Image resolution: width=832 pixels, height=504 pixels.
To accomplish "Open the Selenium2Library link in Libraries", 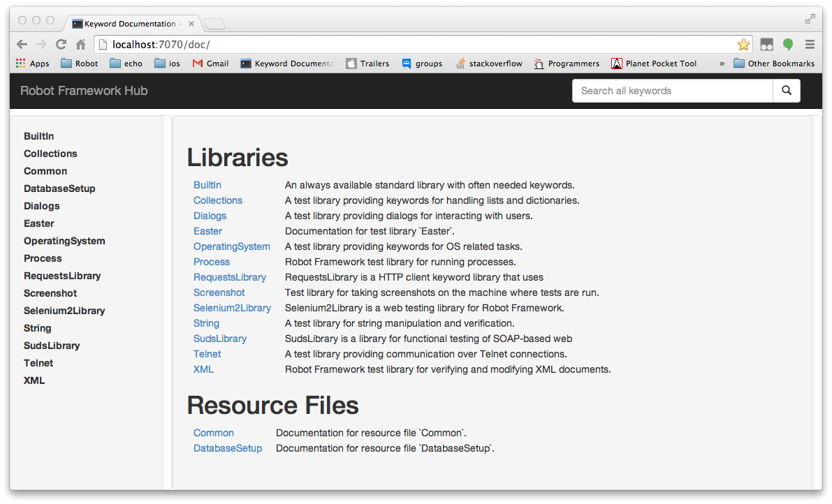I will tap(232, 308).
